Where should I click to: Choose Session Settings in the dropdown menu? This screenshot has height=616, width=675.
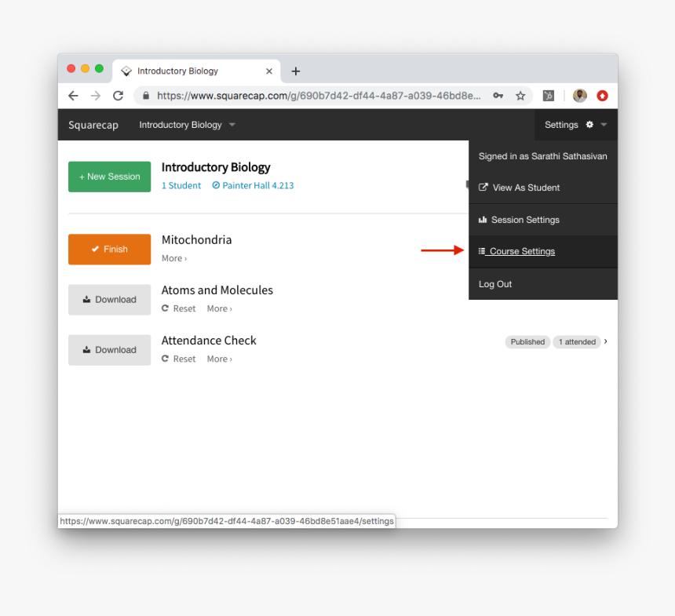pos(525,220)
